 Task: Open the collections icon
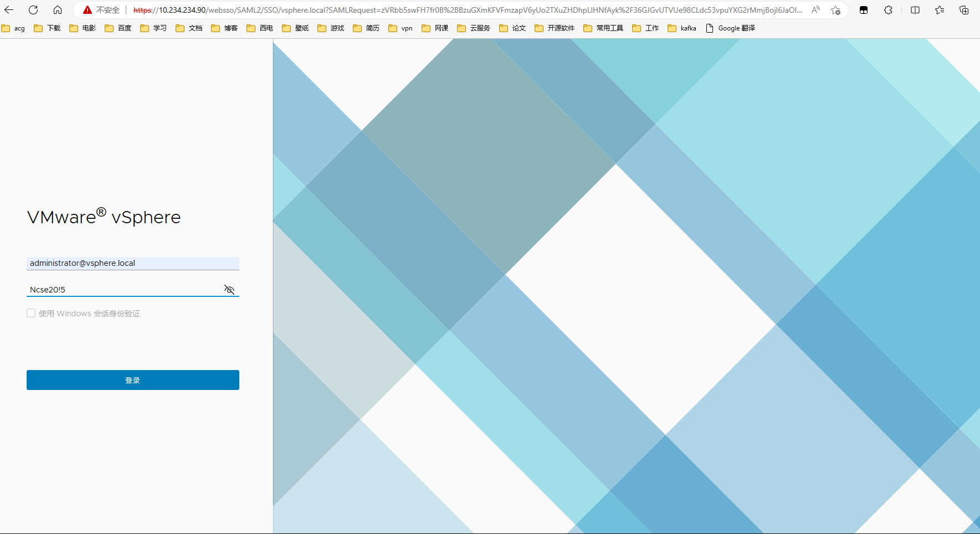click(x=964, y=10)
